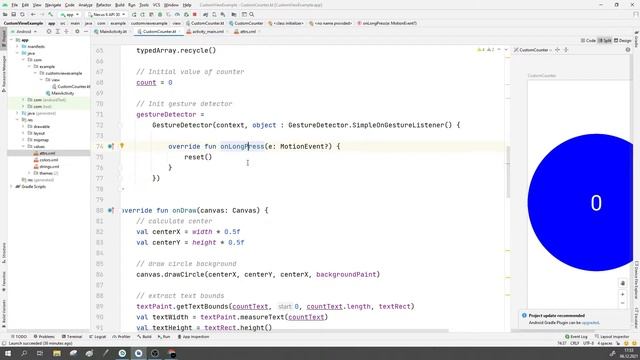
Task: Switch editor to Split view mode
Action: (604, 40)
